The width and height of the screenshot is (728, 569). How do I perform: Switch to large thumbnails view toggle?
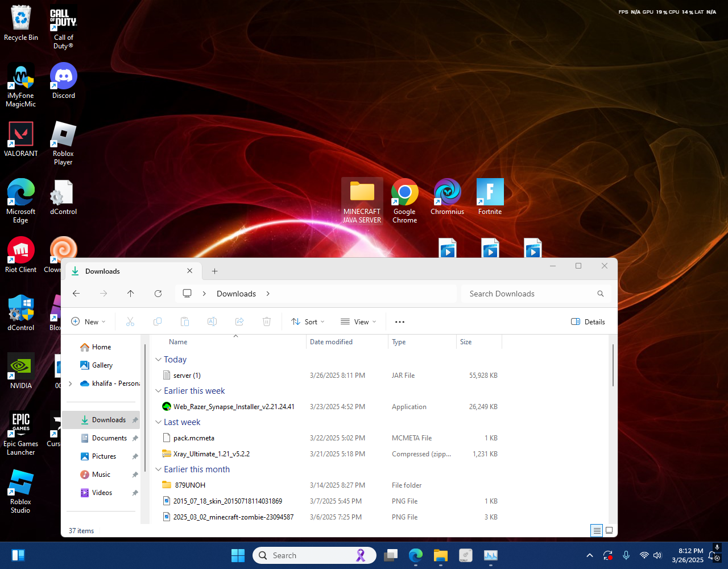coord(609,531)
